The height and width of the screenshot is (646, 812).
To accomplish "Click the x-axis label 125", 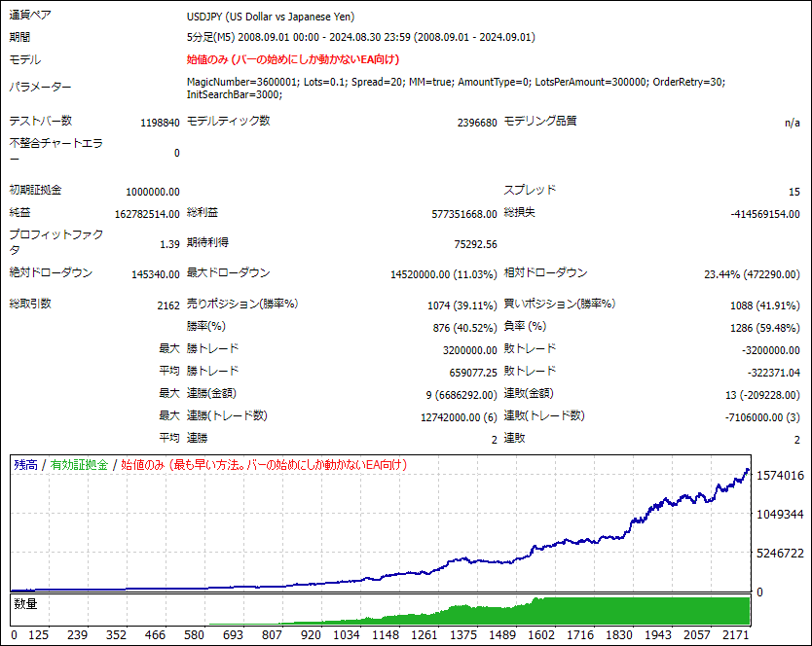I will coord(38,635).
